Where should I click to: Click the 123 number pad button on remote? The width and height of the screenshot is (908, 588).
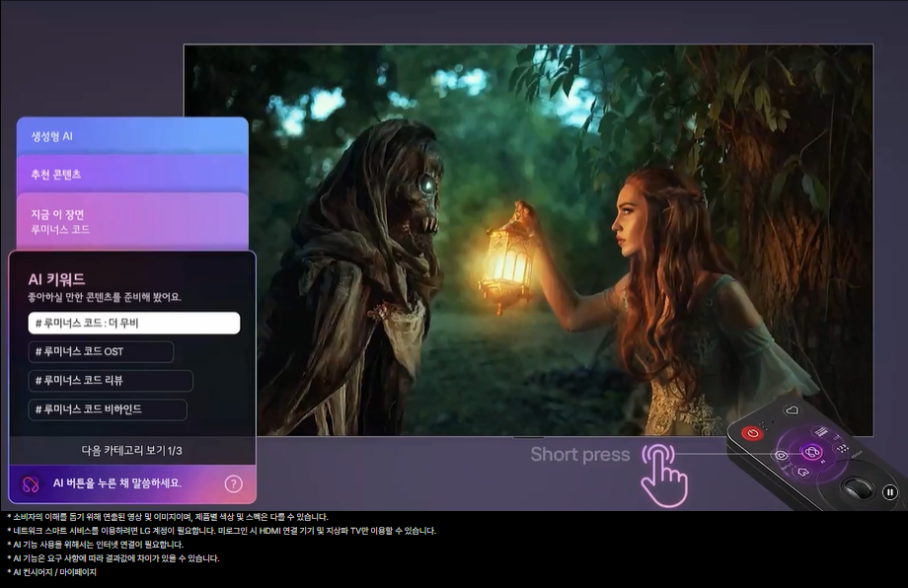click(842, 447)
